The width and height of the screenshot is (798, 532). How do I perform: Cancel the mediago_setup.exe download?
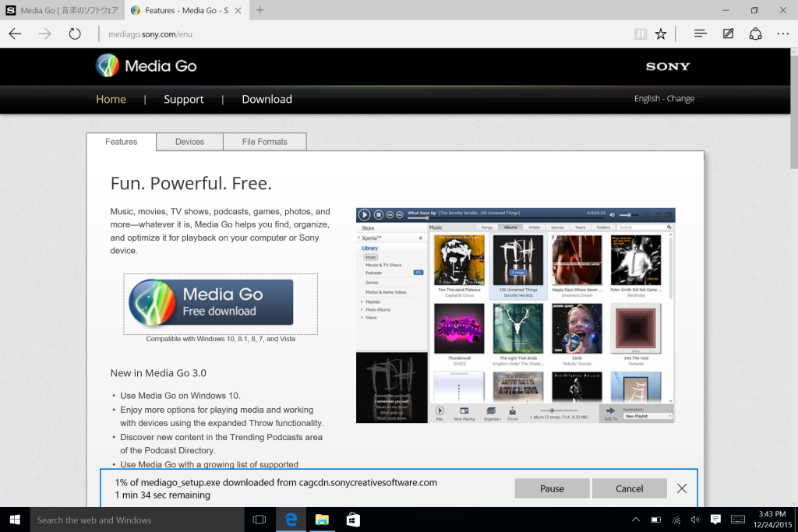(630, 488)
